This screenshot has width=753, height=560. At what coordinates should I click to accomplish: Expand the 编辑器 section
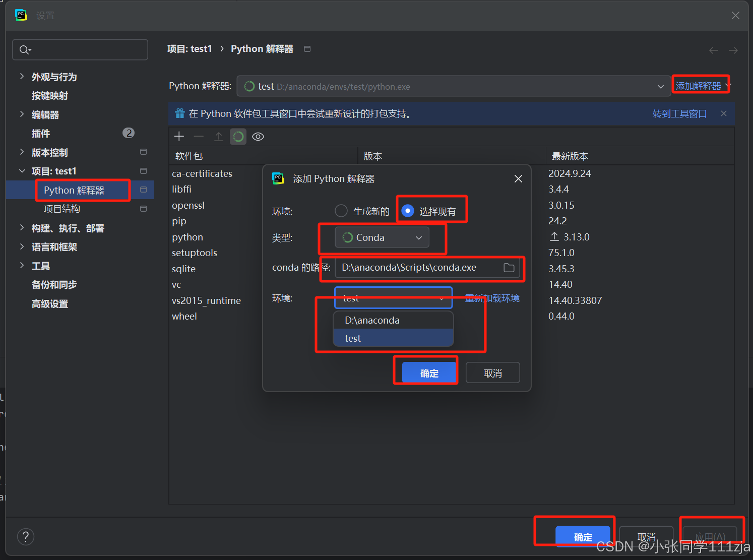click(22, 114)
